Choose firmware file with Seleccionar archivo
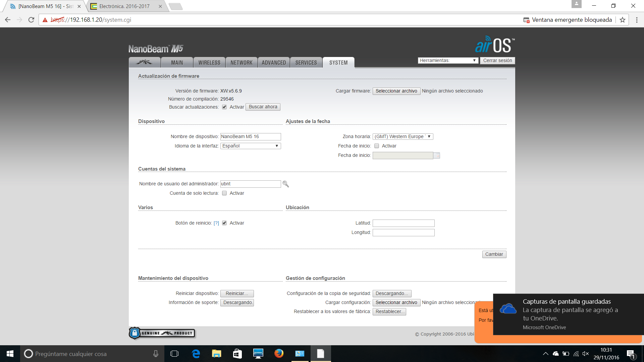 pos(396,91)
